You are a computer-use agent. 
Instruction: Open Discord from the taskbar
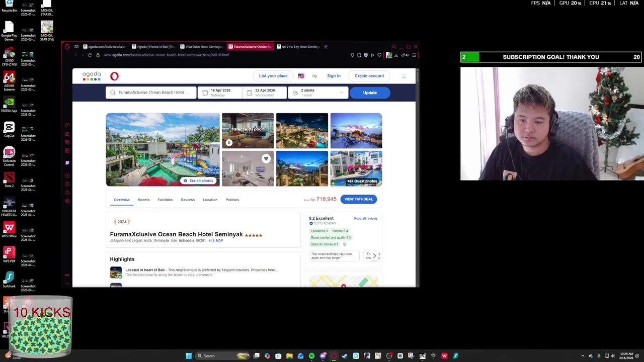[323, 356]
